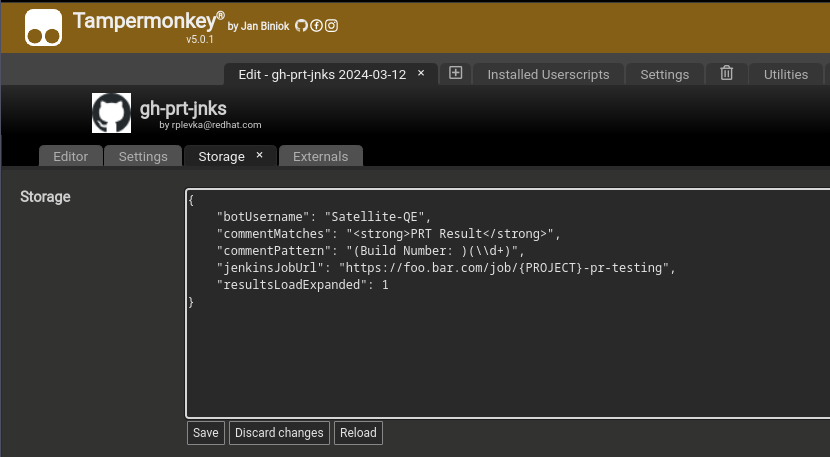This screenshot has width=830, height=457.
Task: Switch to the Edit gh-prt-jnks 2024-03-12 tab
Action: (322, 75)
